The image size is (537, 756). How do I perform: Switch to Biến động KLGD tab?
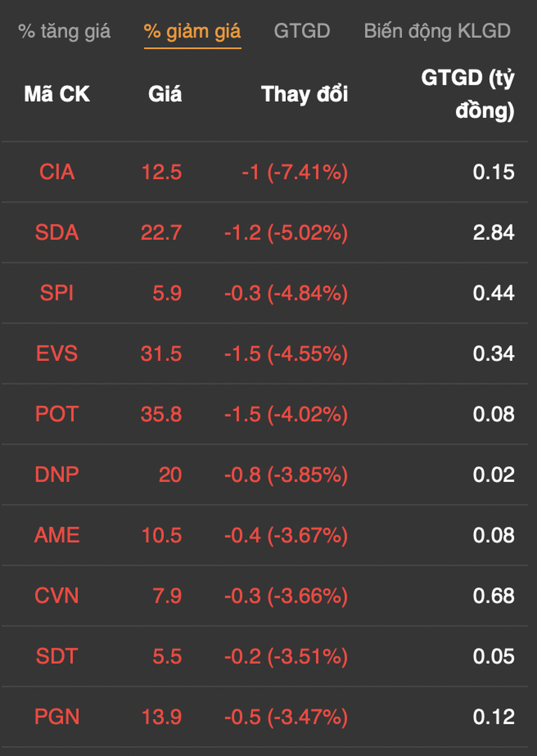437,32
